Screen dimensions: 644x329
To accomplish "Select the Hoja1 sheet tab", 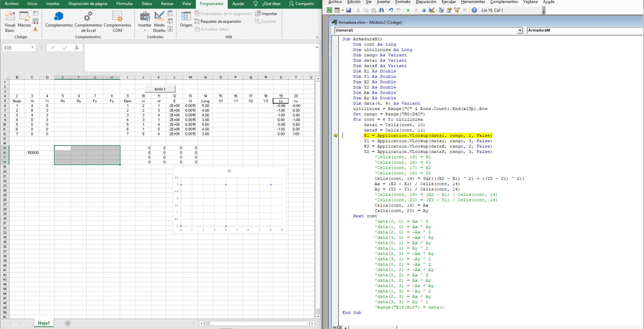I will [44, 323].
